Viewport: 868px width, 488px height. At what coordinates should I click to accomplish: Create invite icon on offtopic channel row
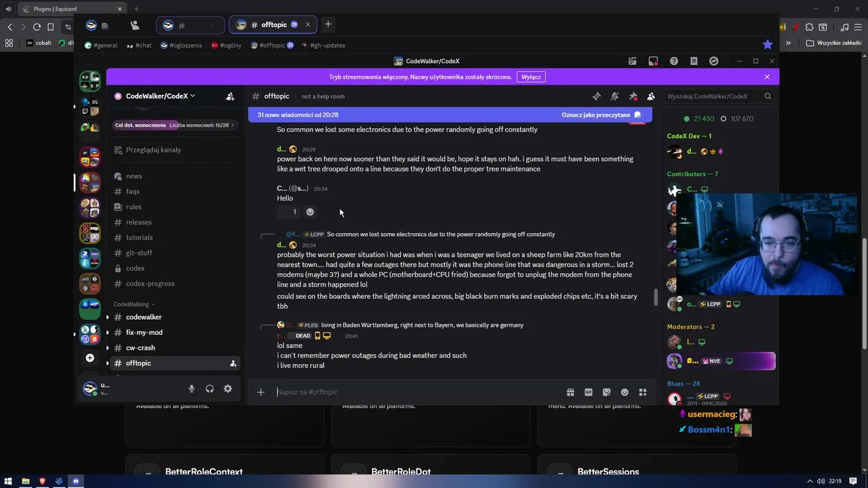pos(233,363)
